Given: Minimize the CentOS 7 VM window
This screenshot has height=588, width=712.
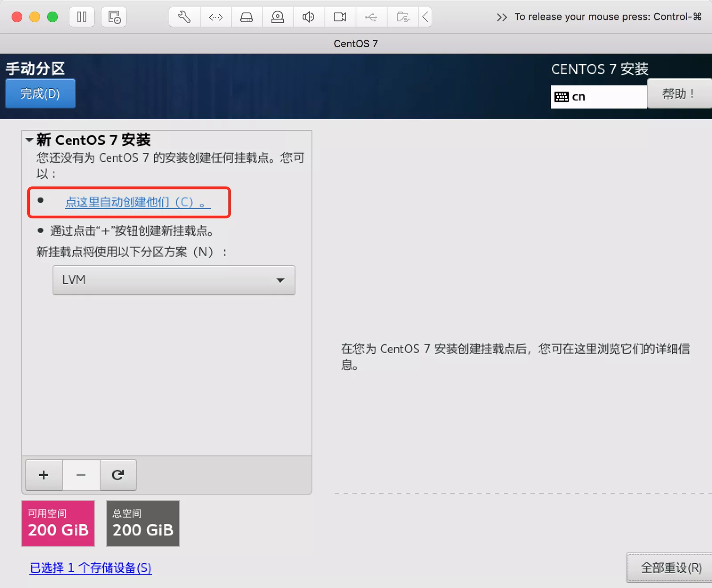Looking at the screenshot, I should coord(35,17).
